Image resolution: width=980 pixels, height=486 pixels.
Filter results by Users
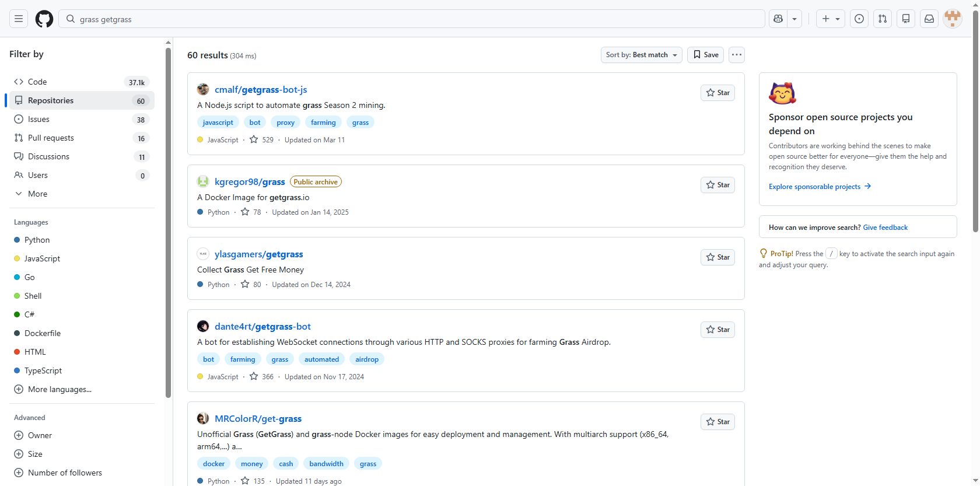pyautogui.click(x=82, y=175)
